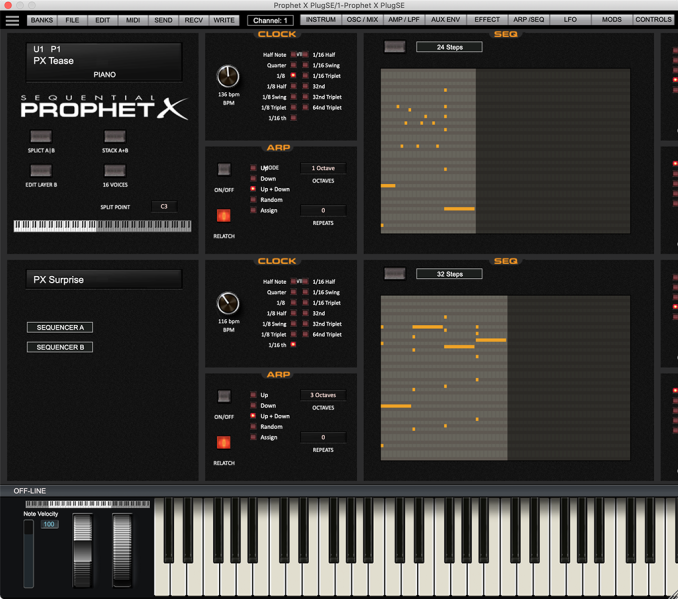Image resolution: width=678 pixels, height=600 pixels.
Task: Select Half Note in top Clock
Action: click(294, 55)
